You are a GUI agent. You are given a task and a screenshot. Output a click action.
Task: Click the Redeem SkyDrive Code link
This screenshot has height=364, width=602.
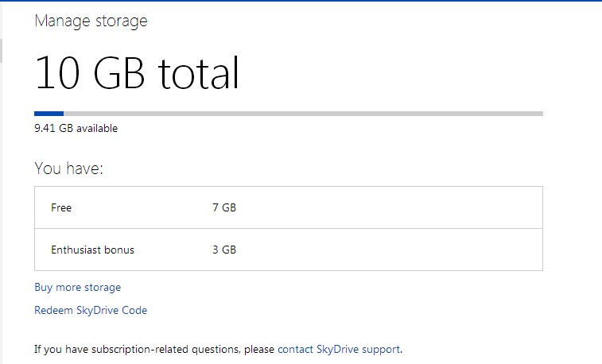(x=90, y=310)
